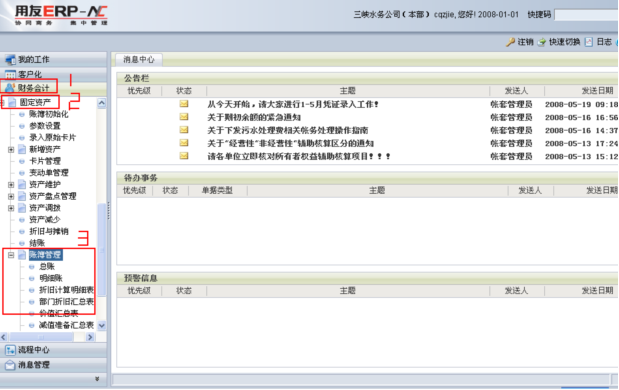619x390 pixels.
Task: Open 变动单管理 tree item
Action: click(49, 173)
